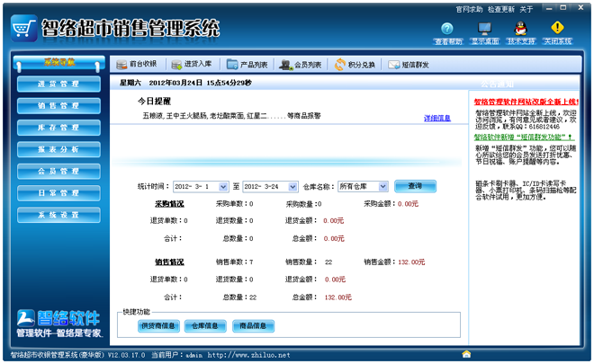Screen dimensions: 594x364
Task: Open the start date 2012-3-1 dropdown
Action: pos(223,187)
